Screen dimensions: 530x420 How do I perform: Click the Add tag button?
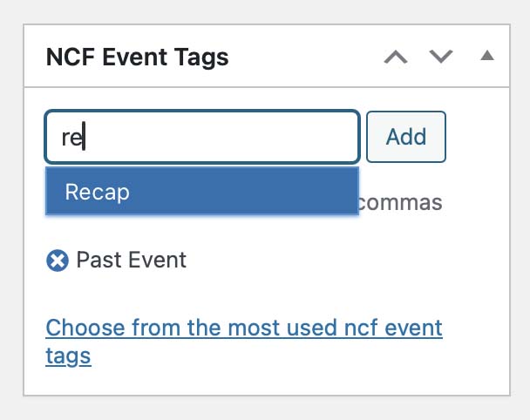406,137
